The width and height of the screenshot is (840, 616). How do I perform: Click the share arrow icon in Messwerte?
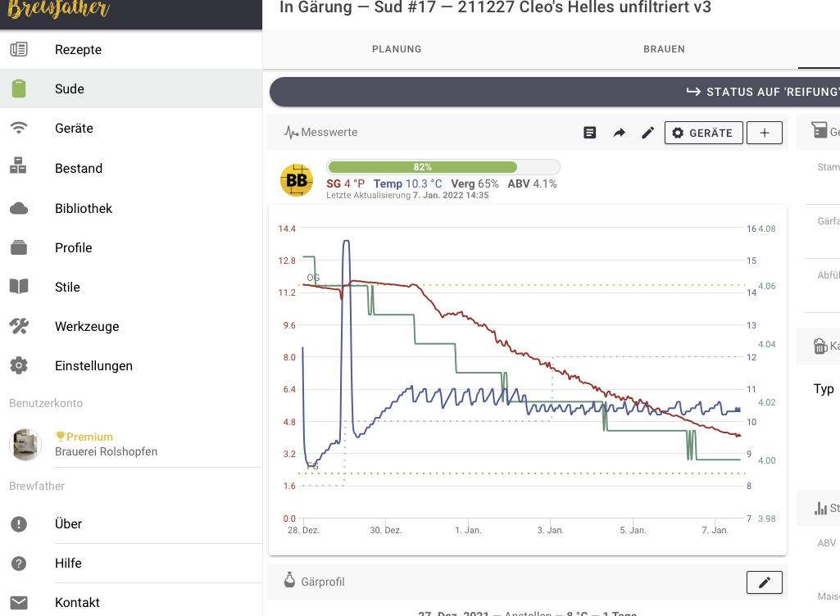click(x=619, y=133)
